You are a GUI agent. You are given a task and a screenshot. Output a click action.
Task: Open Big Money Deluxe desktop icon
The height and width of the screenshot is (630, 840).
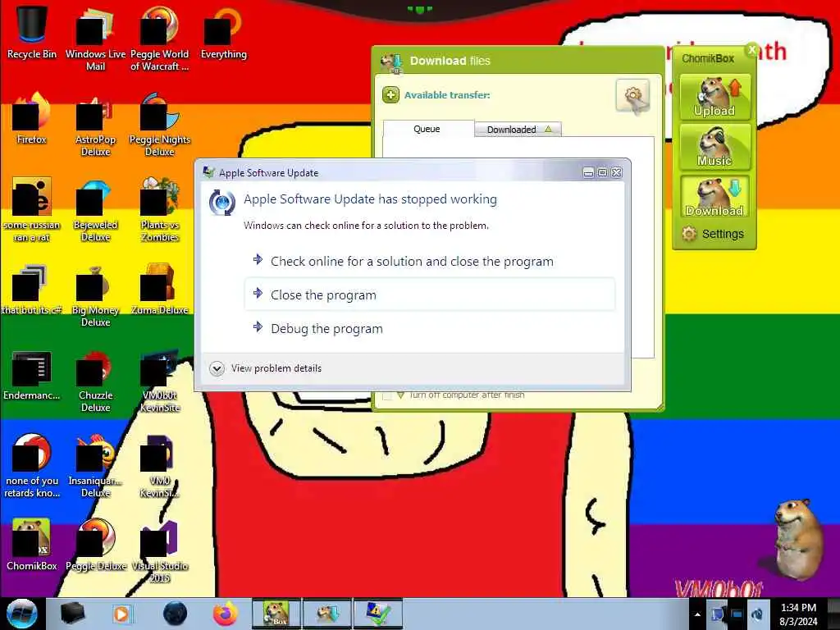[x=95, y=294]
